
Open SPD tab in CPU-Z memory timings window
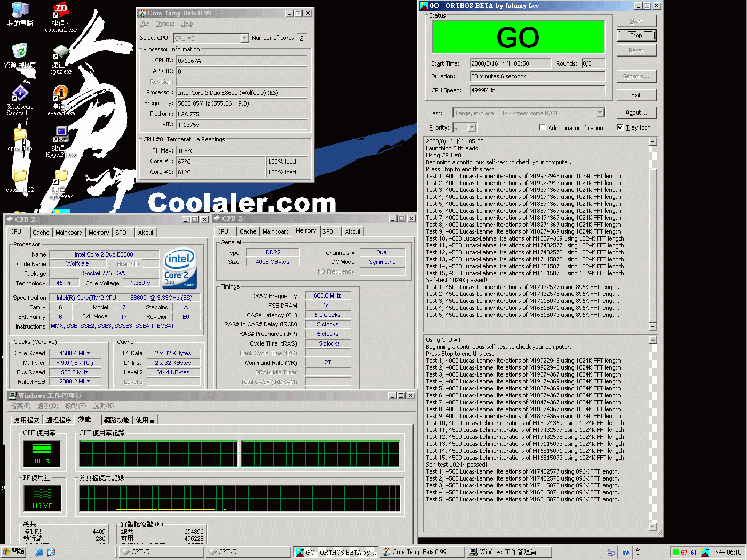click(x=328, y=231)
